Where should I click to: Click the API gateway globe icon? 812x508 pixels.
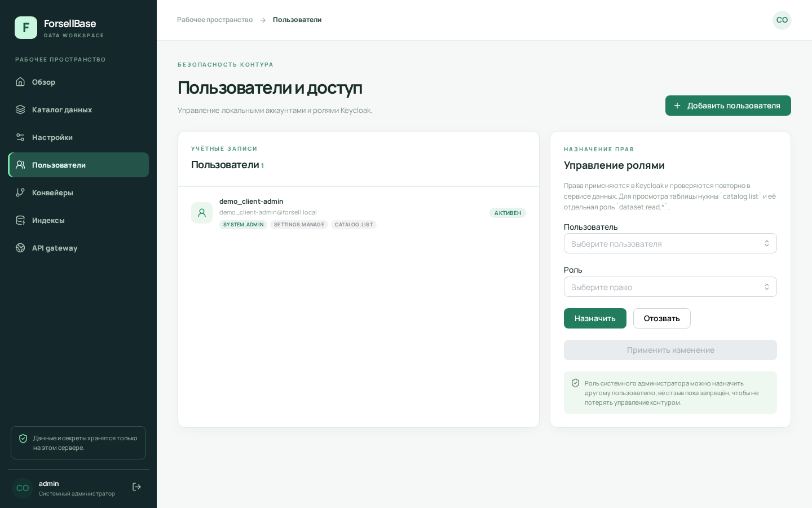[x=20, y=248]
